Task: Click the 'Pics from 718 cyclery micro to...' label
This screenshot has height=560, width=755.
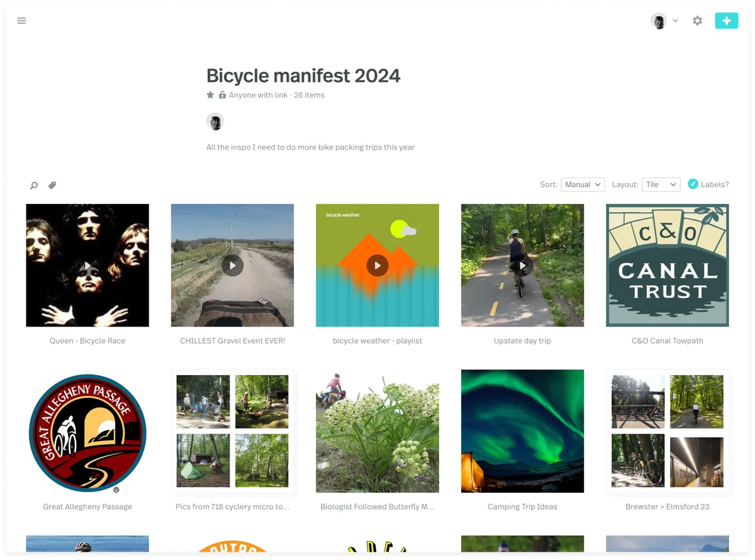Action: tap(232, 507)
